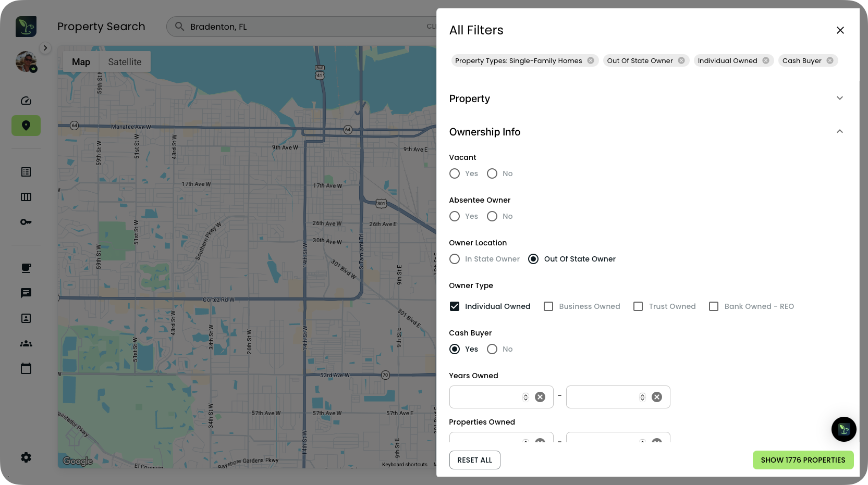Click SHOW 1776 PROPERTIES button

(x=803, y=460)
